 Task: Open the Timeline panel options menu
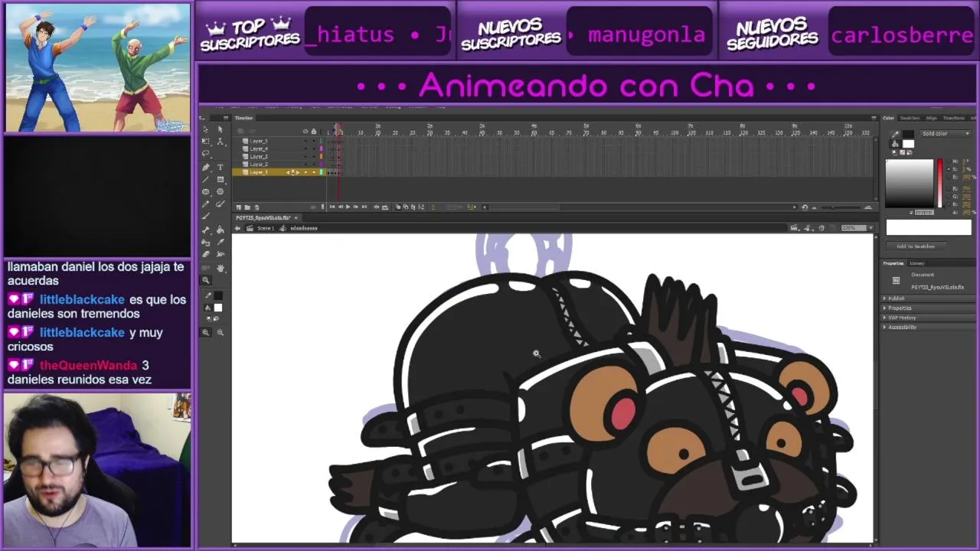click(874, 118)
